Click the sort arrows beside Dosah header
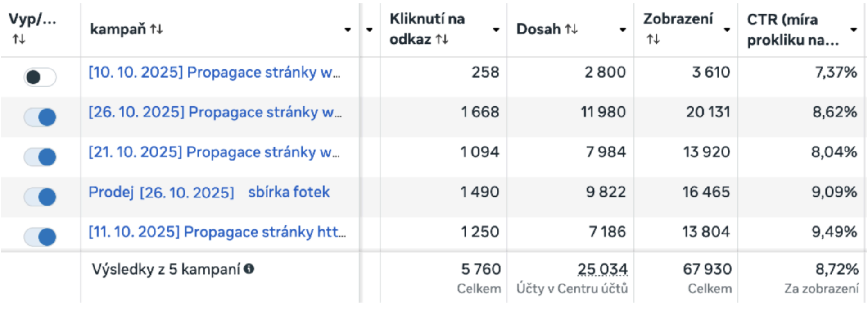The height and width of the screenshot is (312, 868). (x=571, y=29)
